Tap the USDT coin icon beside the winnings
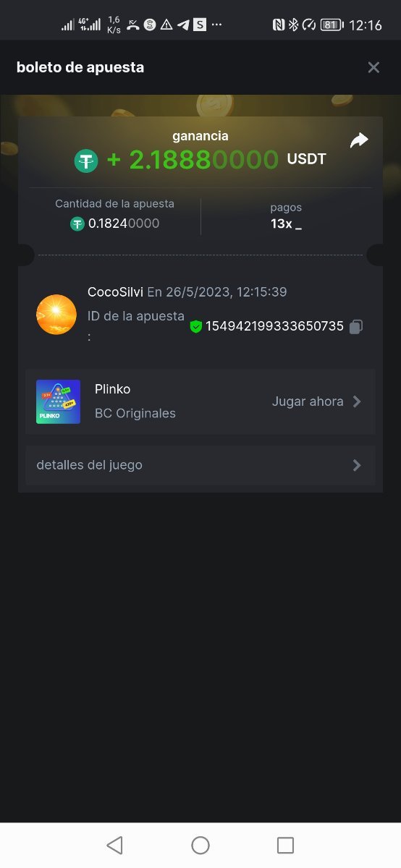 click(86, 160)
